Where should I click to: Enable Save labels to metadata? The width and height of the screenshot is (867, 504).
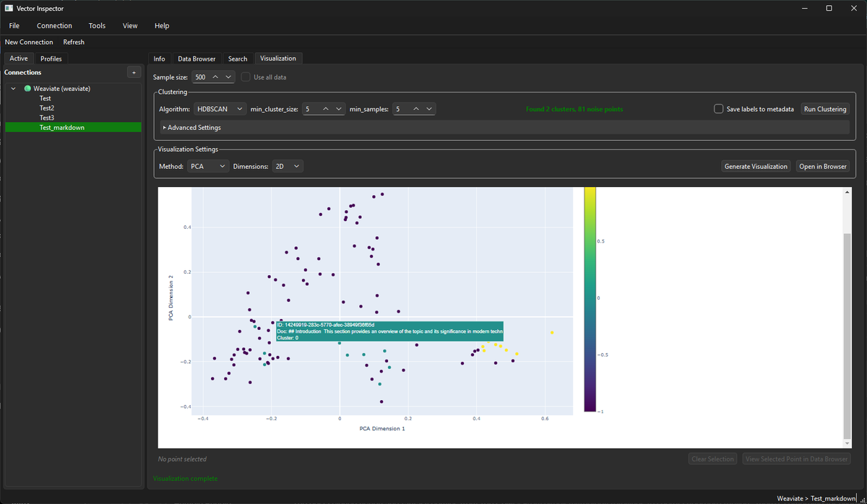click(x=718, y=109)
